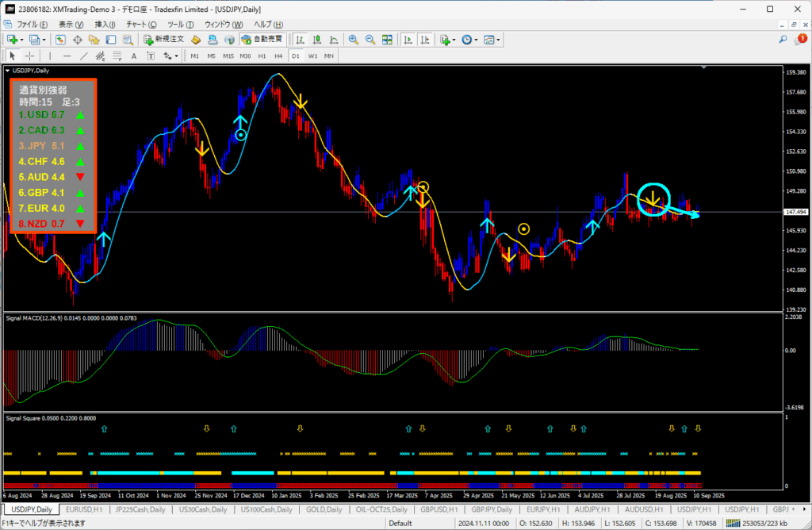Select the text label tool

[151, 56]
